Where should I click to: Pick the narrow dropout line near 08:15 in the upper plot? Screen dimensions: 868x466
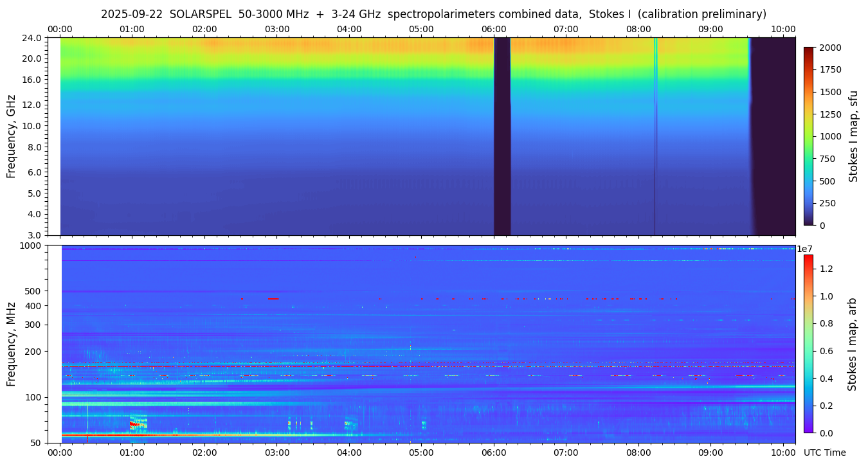pos(655,136)
